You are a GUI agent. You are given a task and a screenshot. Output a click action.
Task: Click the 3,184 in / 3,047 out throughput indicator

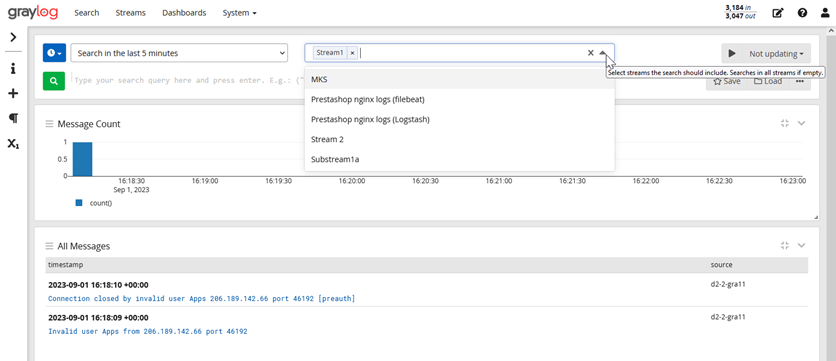pos(740,12)
